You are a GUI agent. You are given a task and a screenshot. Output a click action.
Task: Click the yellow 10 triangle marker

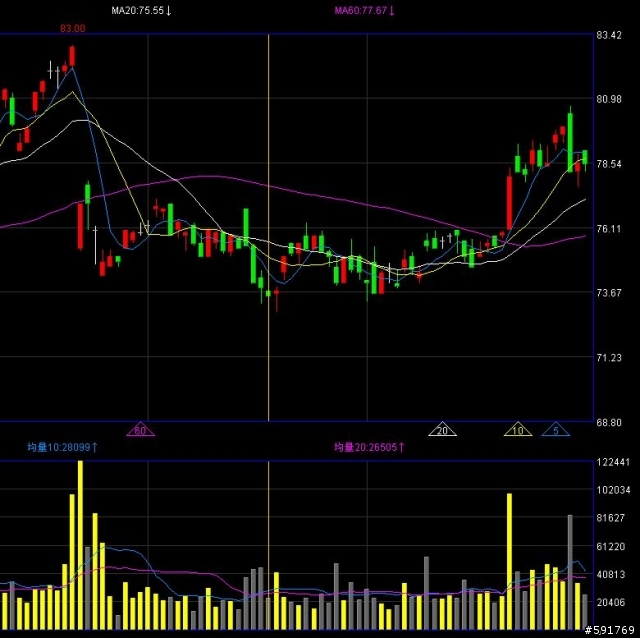pos(518,429)
